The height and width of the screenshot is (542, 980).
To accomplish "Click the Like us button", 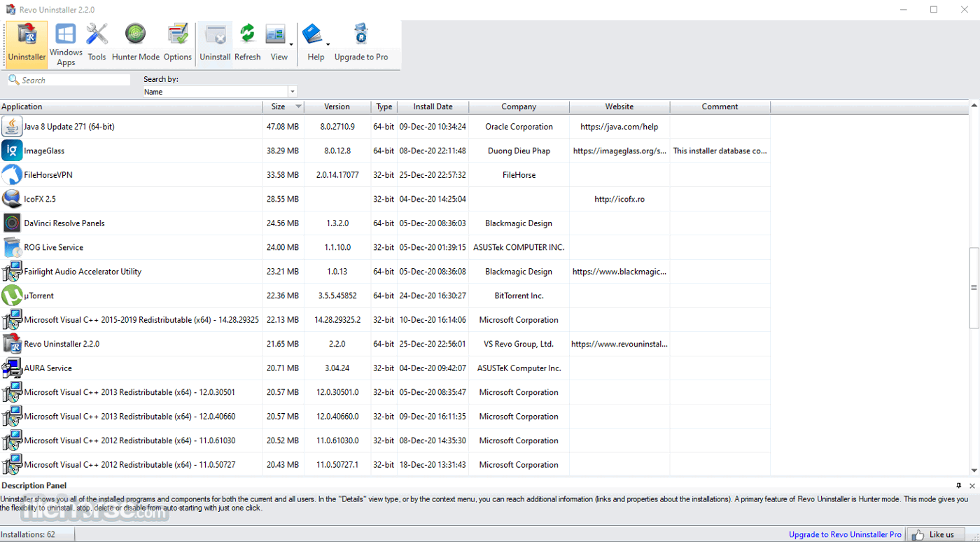I will [x=936, y=534].
